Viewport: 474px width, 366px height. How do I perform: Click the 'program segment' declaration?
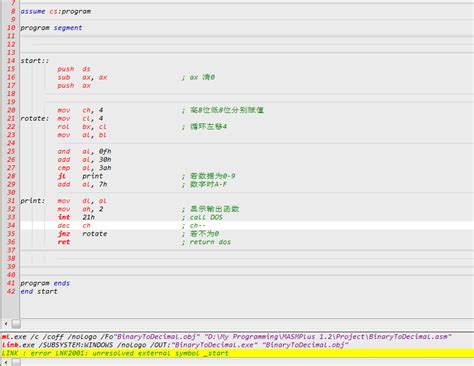tap(51, 28)
